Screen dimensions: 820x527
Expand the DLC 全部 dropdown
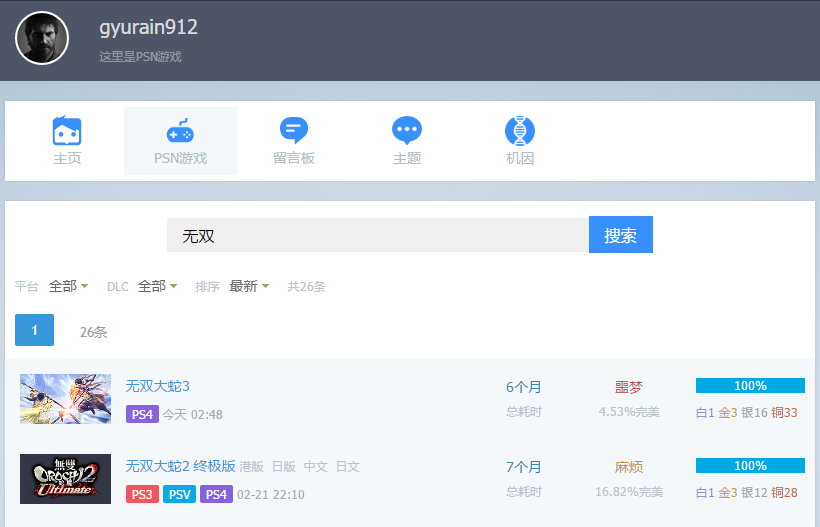pos(157,286)
